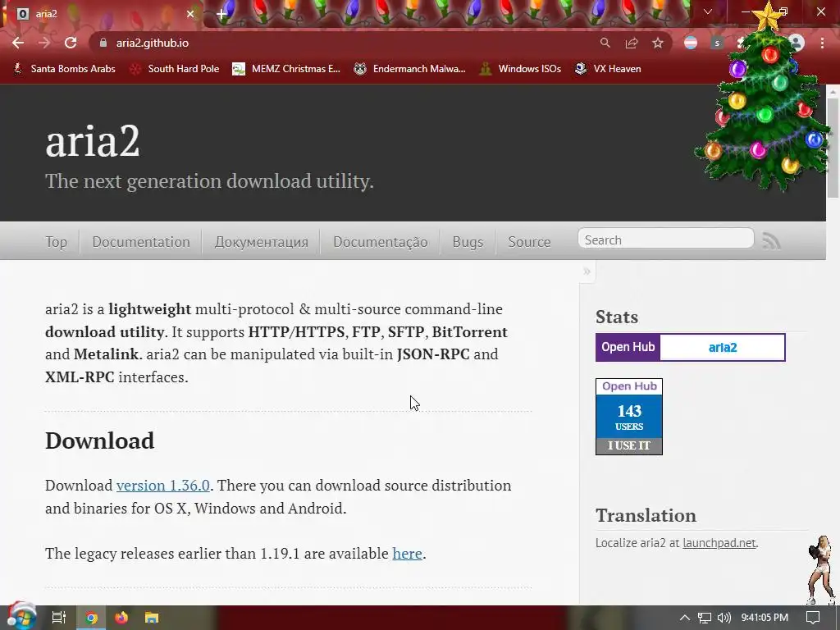Open the Документация nav item
The height and width of the screenshot is (630, 840).
point(262,242)
